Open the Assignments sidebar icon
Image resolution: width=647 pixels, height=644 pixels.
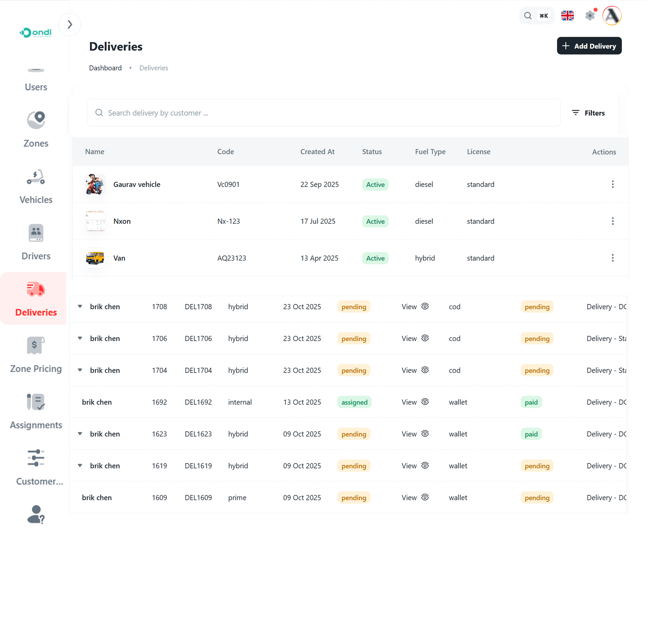pyautogui.click(x=36, y=402)
